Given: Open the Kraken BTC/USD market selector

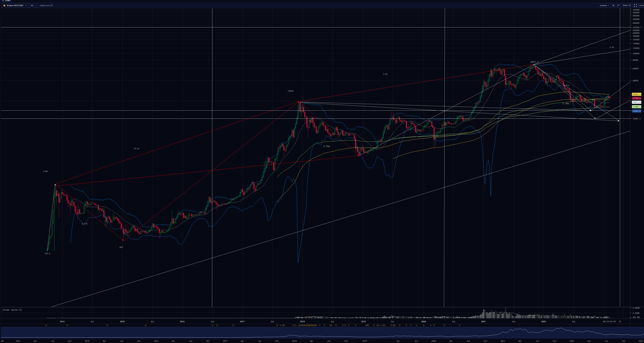Looking at the screenshot, I should 15,6.
